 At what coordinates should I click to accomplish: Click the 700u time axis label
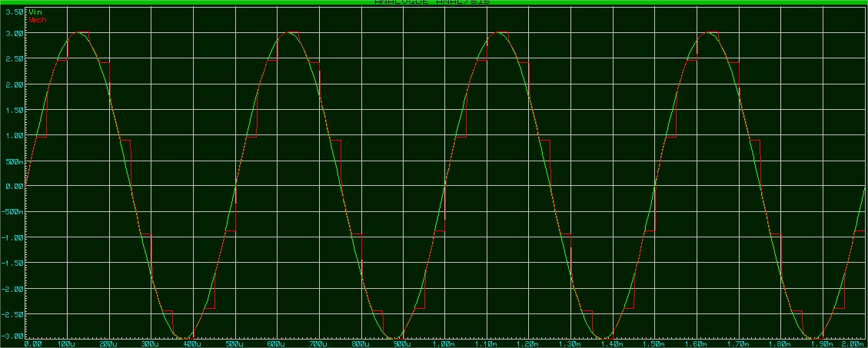pyautogui.click(x=319, y=343)
